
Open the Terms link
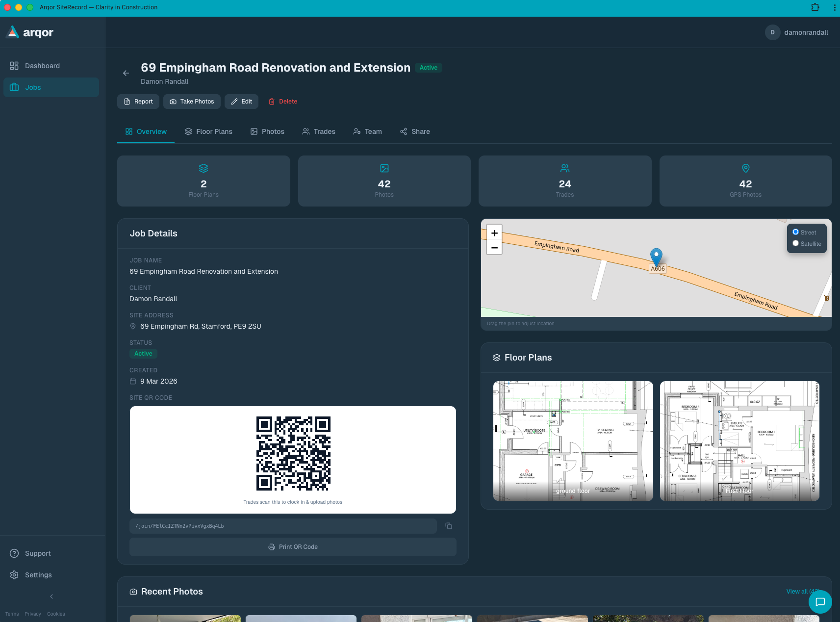click(x=12, y=614)
